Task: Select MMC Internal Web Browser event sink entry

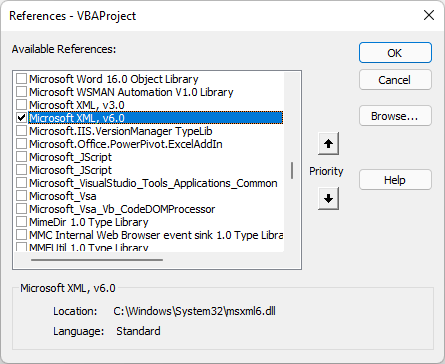Action: pos(156,235)
